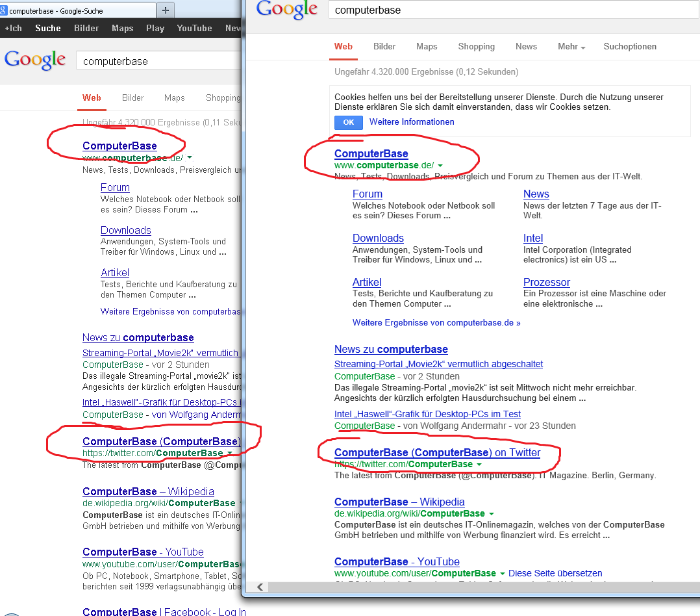The width and height of the screenshot is (700, 616).
Task: Select the computerbase - Google-Suche browser tab
Action: click(78, 10)
